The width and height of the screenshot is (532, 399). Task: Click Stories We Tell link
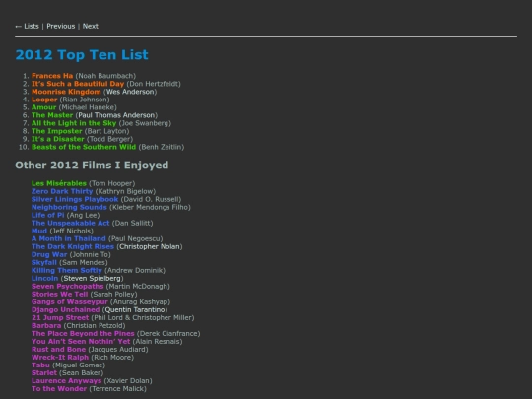coord(60,295)
